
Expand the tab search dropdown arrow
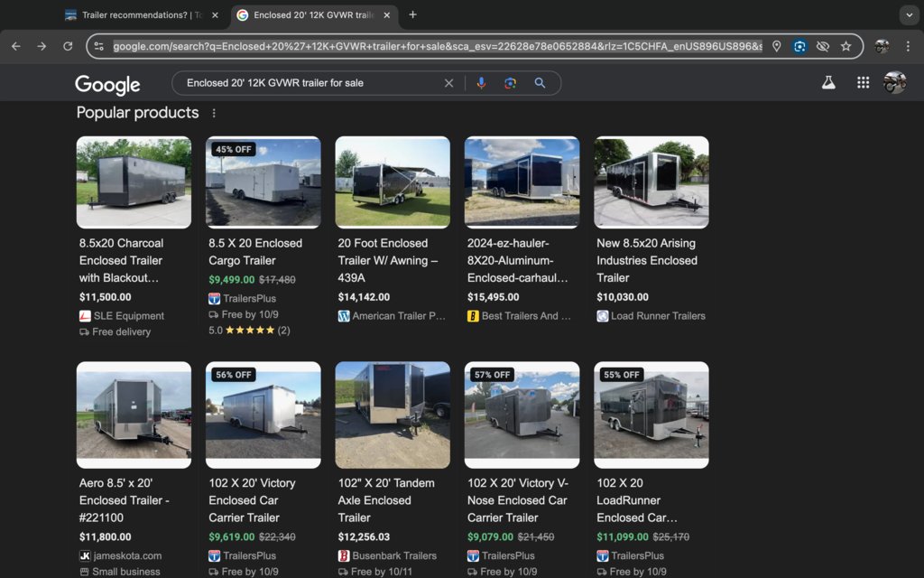pyautogui.click(x=909, y=15)
